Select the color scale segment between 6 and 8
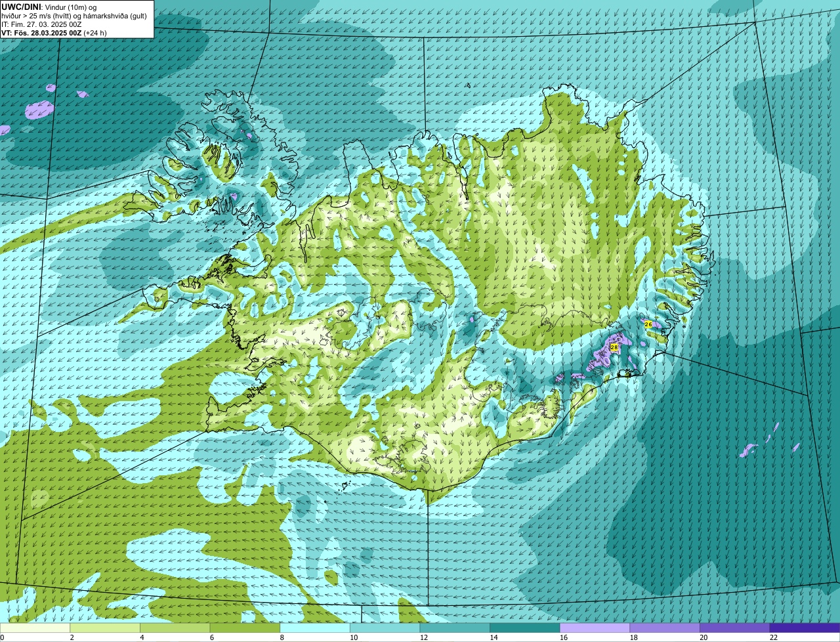The image size is (840, 642). (245, 628)
